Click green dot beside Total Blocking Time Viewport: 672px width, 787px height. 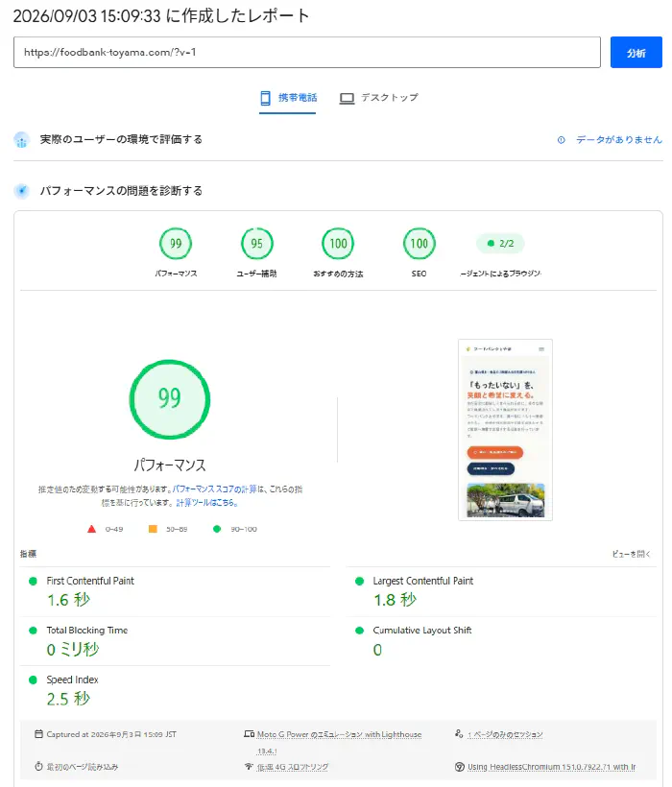[34, 631]
